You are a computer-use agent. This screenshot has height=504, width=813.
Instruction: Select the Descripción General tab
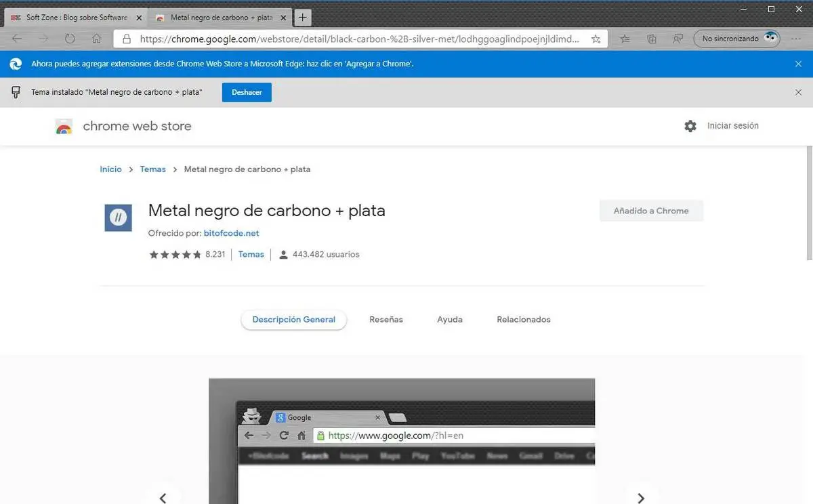(x=294, y=320)
